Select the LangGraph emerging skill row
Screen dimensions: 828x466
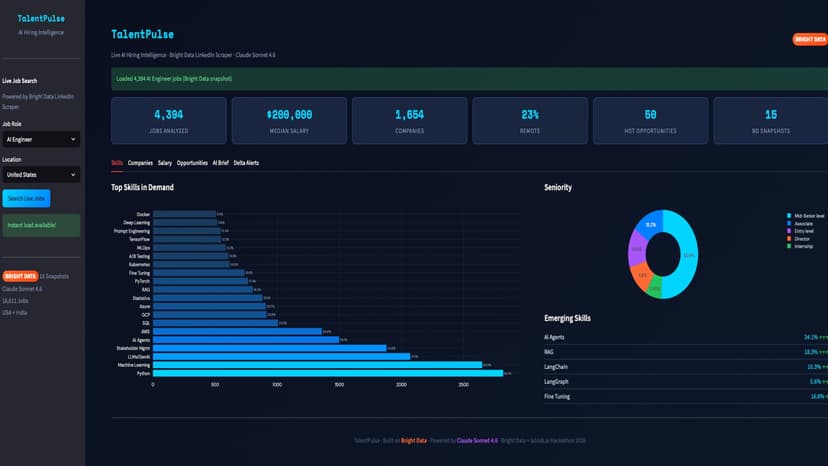(x=686, y=381)
